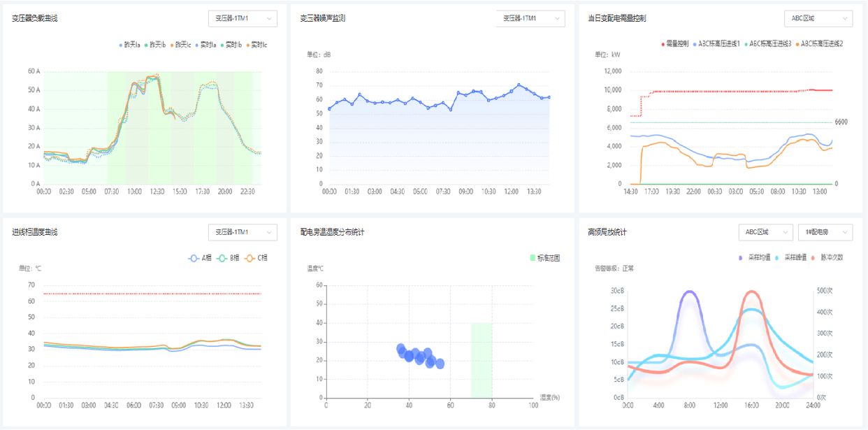
Task: Toggle the A相 temperature legend
Action: (x=200, y=258)
